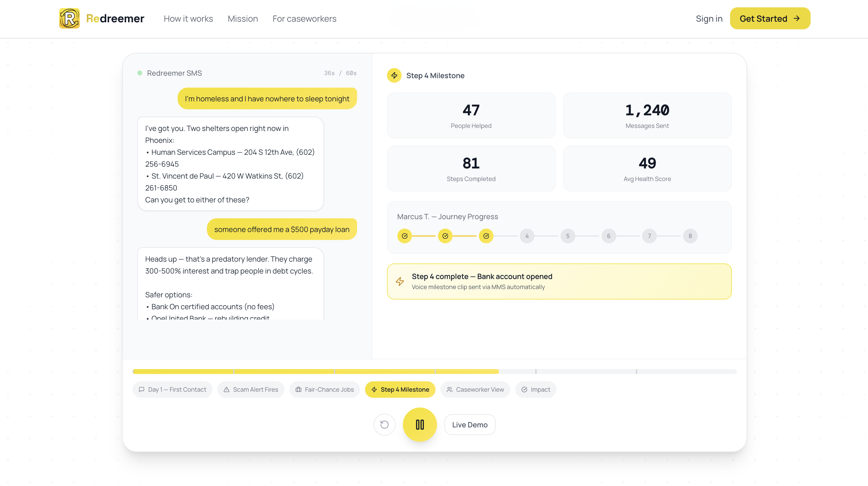The image size is (868, 486).
Task: Select journey step 8 circle
Action: pos(690,236)
